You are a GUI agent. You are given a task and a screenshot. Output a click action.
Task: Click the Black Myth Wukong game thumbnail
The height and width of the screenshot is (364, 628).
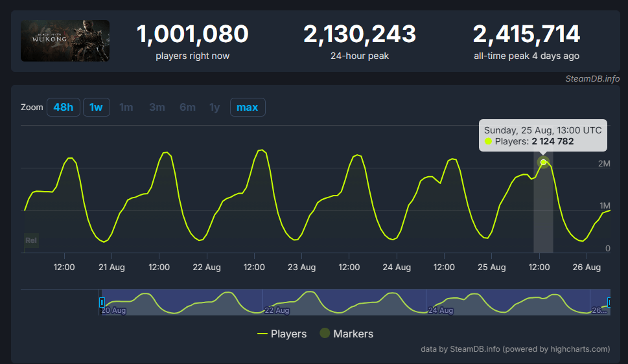pos(65,41)
